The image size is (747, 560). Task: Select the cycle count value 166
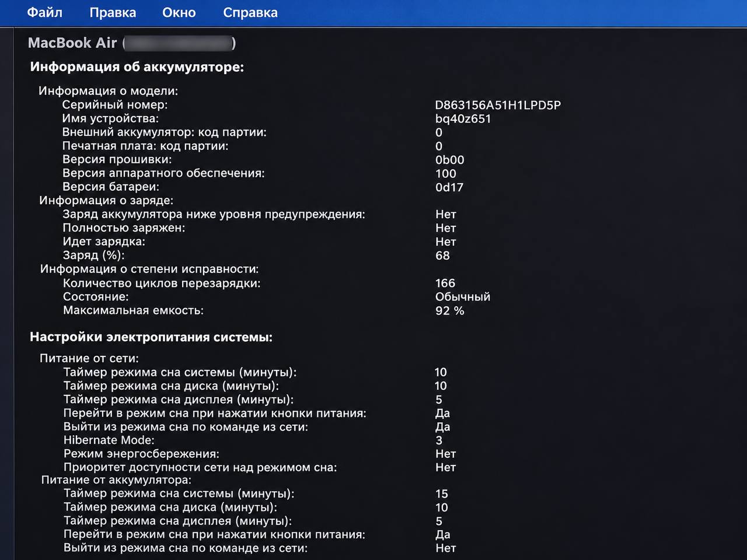445,283
